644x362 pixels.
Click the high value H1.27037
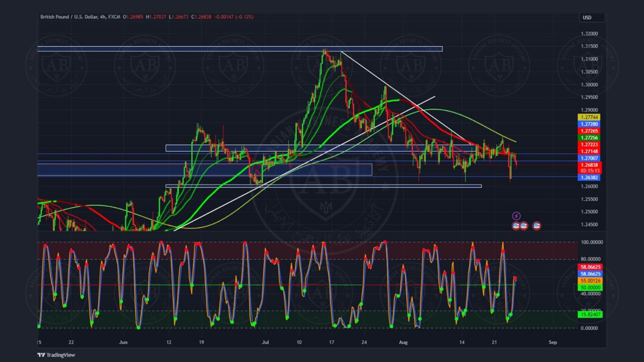pos(156,17)
